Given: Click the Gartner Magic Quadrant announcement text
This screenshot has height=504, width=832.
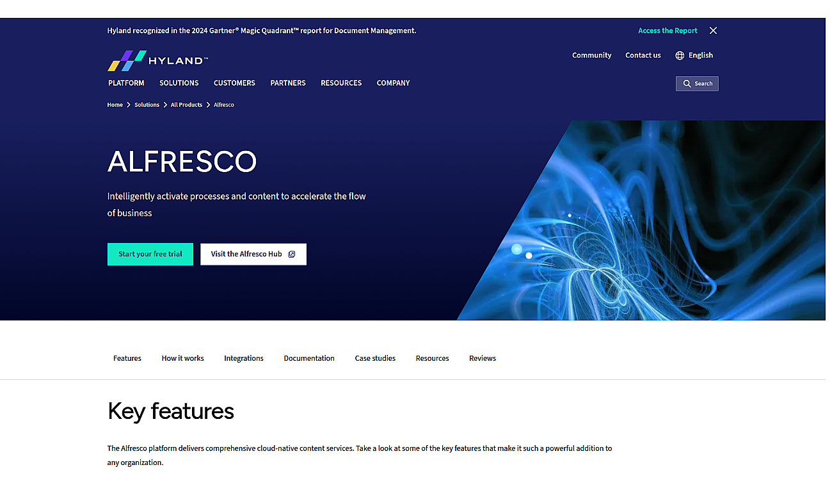Looking at the screenshot, I should pyautogui.click(x=262, y=31).
